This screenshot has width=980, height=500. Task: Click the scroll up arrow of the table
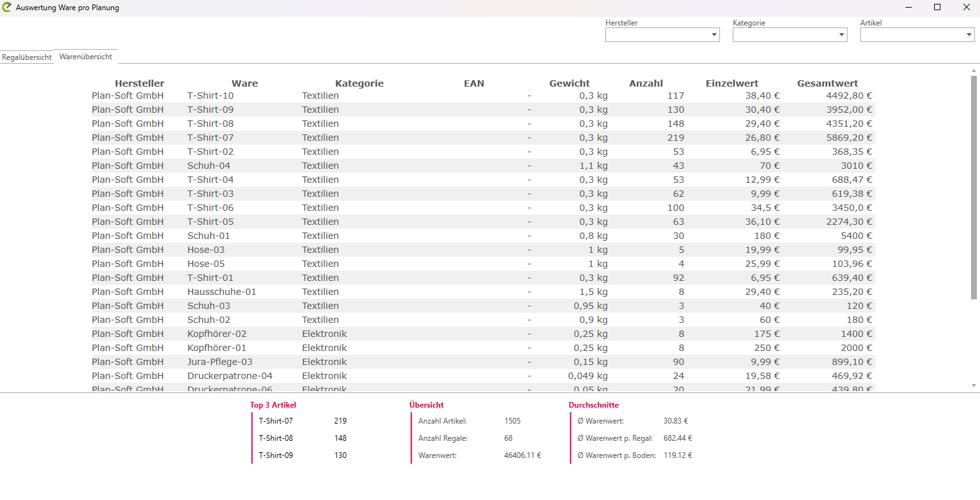974,70
